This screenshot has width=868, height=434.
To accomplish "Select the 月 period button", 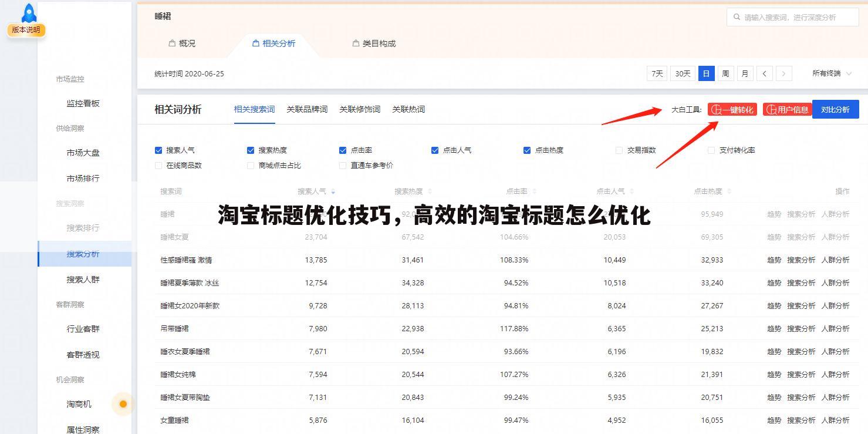I will pos(745,73).
